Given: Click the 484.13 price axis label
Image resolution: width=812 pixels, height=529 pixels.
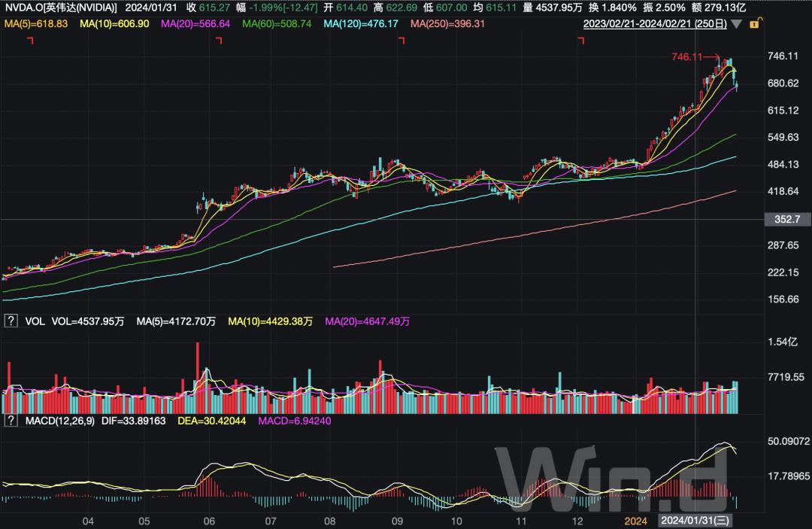Looking at the screenshot, I should [783, 164].
